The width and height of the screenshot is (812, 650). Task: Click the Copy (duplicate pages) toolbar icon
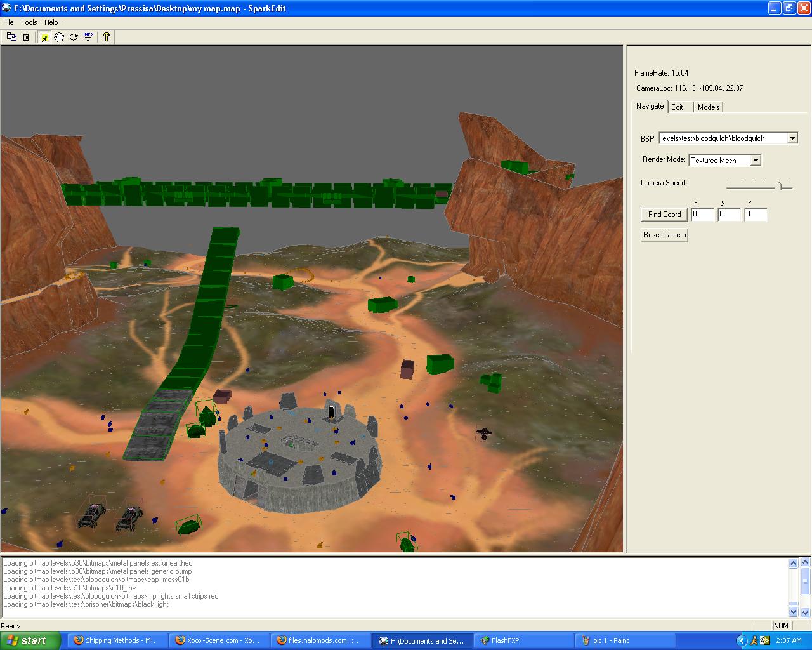click(x=11, y=37)
